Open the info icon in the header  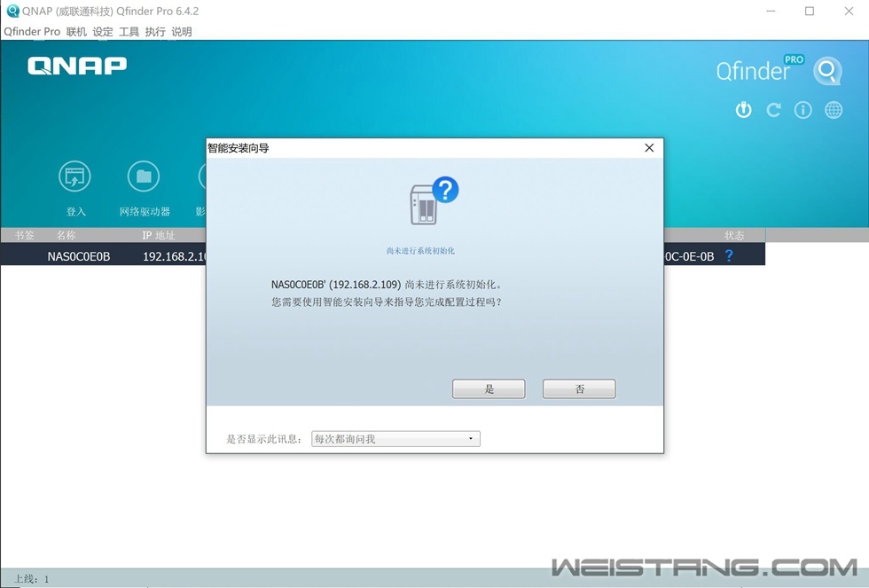point(803,110)
